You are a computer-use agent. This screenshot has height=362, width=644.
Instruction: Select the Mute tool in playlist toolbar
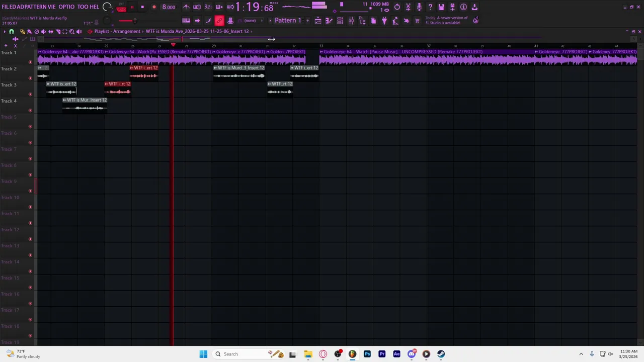pyautogui.click(x=44, y=32)
